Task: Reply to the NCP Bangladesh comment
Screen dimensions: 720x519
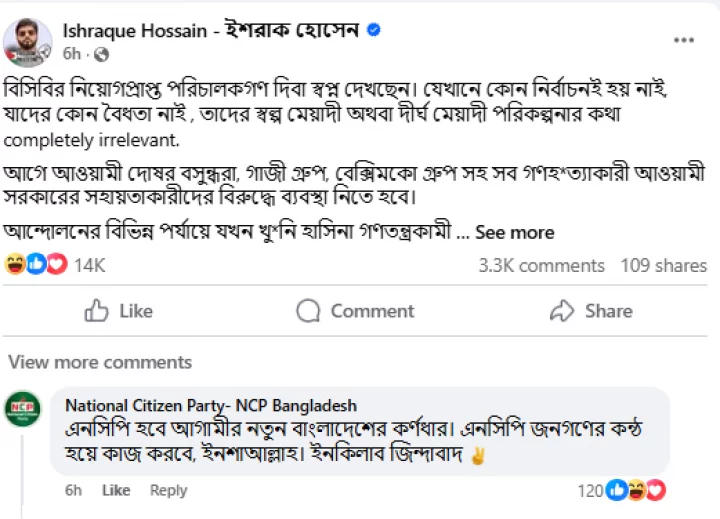Action: (x=168, y=490)
